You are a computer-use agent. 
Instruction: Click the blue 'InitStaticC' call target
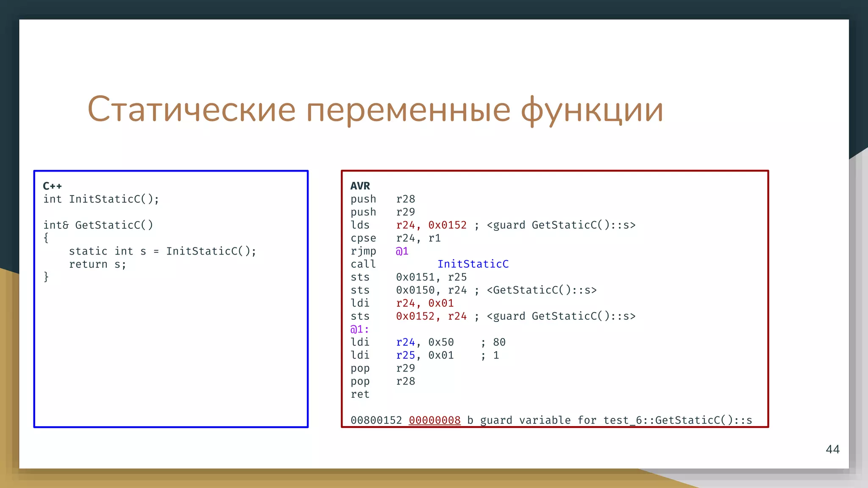[x=473, y=264]
